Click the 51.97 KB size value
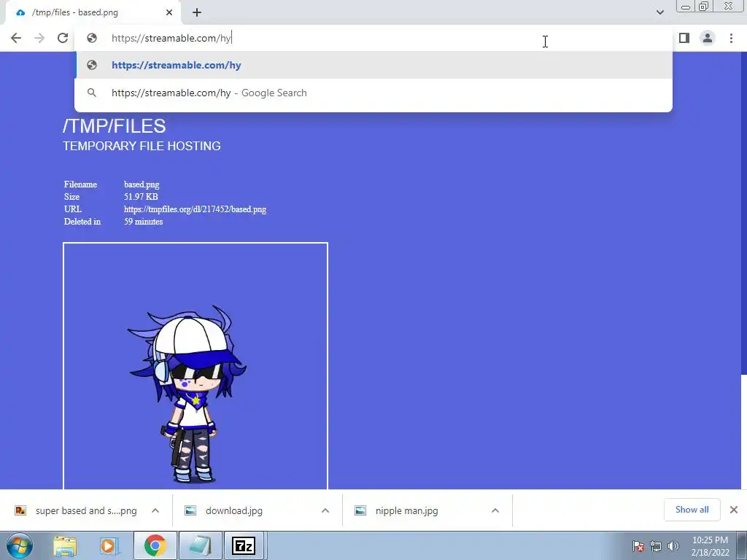The height and width of the screenshot is (560, 747). (141, 197)
